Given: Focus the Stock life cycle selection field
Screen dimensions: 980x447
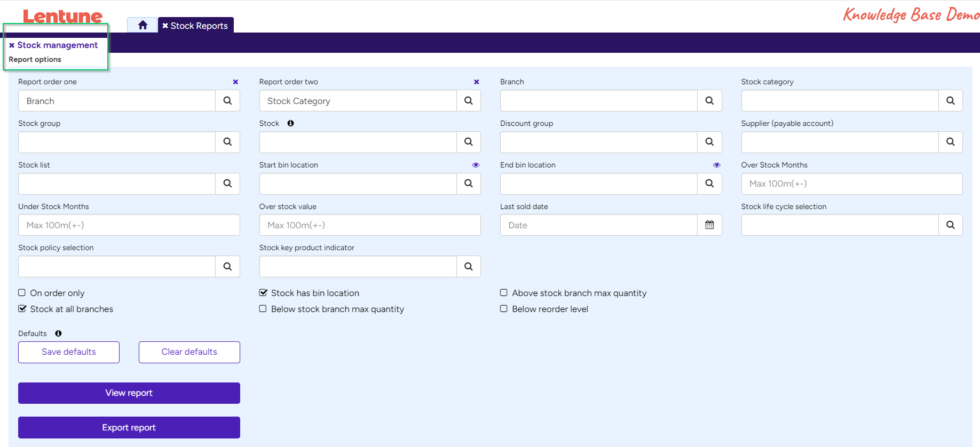Looking at the screenshot, I should tap(840, 225).
